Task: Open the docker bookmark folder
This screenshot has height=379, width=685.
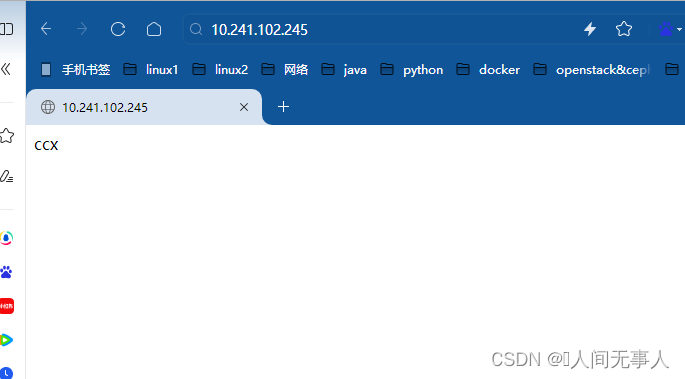Action: coord(488,69)
